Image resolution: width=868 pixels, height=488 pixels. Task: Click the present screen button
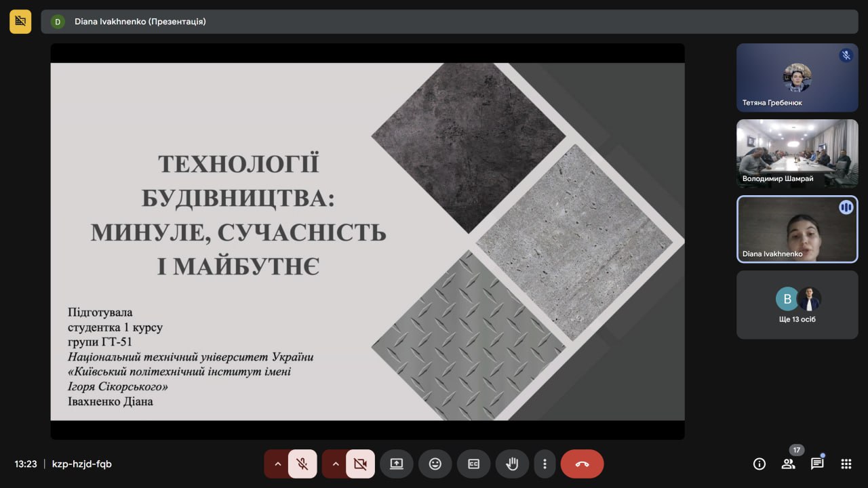pos(396,464)
